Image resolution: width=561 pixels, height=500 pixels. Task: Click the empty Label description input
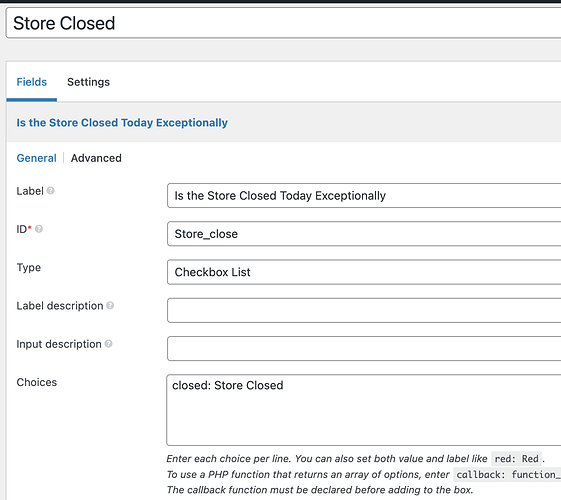(x=364, y=310)
